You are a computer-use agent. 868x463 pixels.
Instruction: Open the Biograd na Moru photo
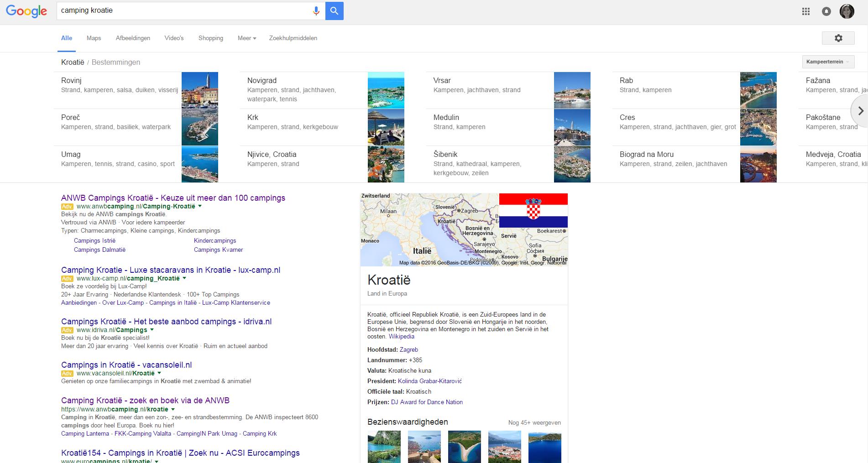758,164
